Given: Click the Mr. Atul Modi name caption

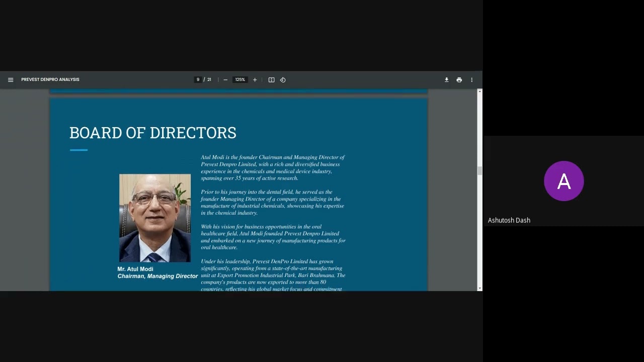Looking at the screenshot, I should pyautogui.click(x=135, y=269).
